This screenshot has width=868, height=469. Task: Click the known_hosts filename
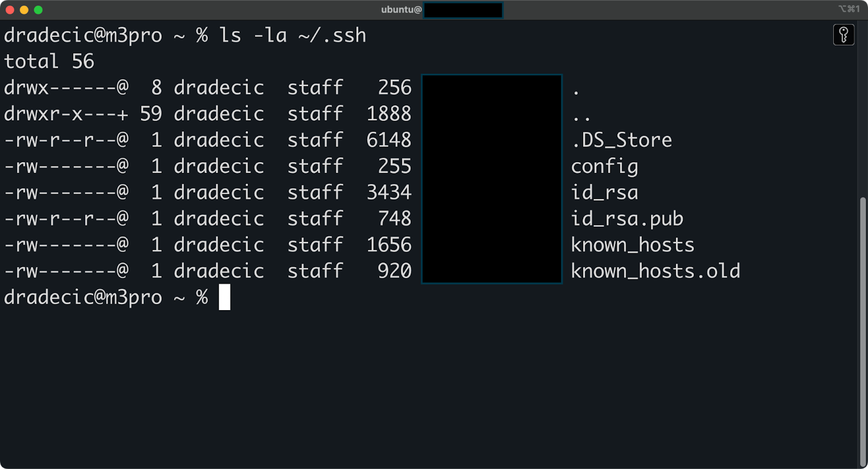[x=633, y=245]
